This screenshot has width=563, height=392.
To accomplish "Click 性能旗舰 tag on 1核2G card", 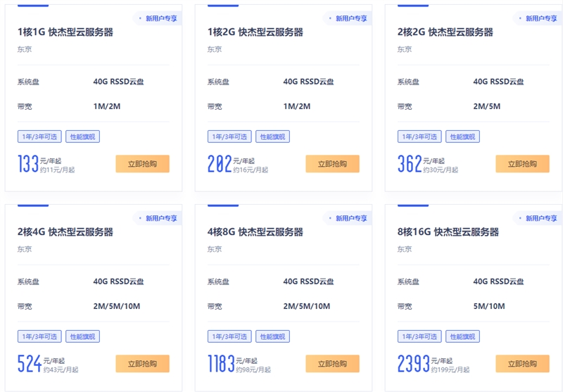I will point(272,137).
